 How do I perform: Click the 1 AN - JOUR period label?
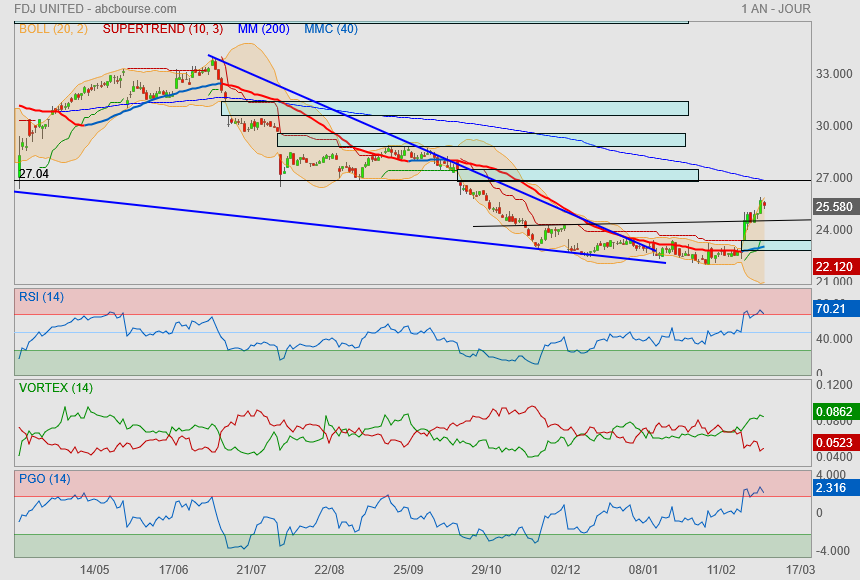[x=776, y=9]
